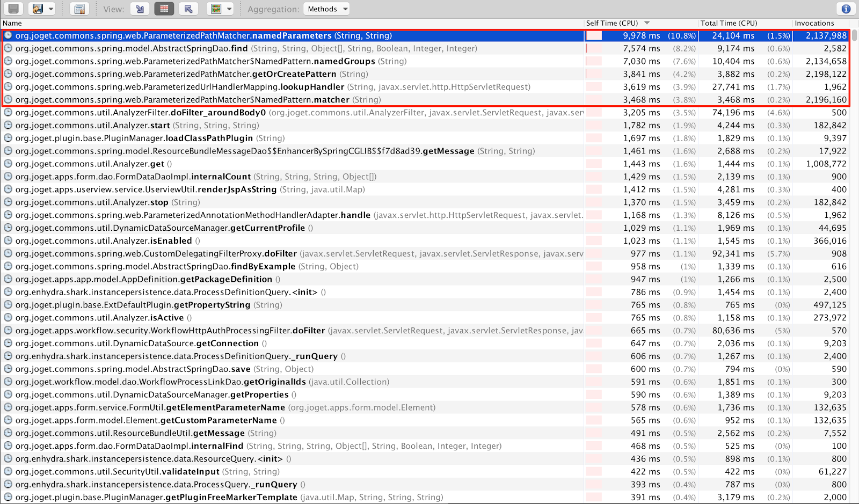This screenshot has height=504, width=859.
Task: Click clock icon of Analyzer.get row
Action: [8, 164]
